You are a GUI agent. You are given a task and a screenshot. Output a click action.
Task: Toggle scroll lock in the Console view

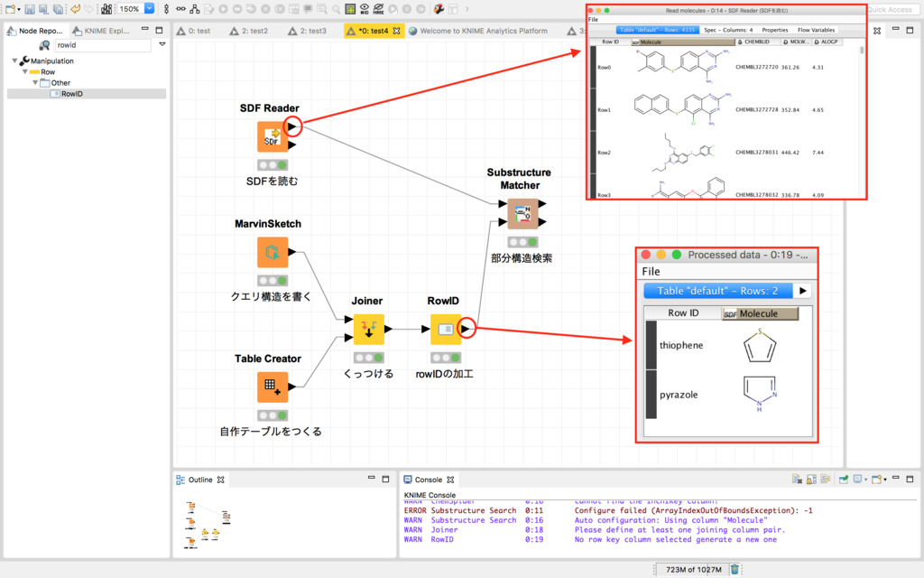click(810, 479)
